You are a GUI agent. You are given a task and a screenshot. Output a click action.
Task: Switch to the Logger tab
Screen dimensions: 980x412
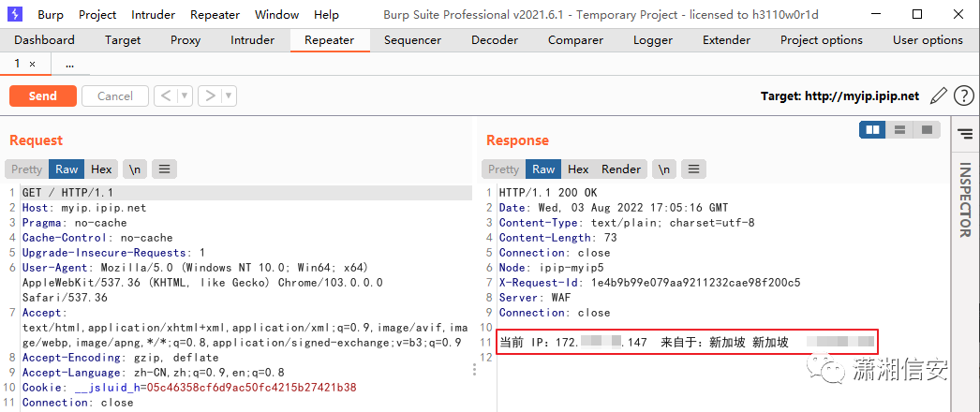click(x=652, y=40)
